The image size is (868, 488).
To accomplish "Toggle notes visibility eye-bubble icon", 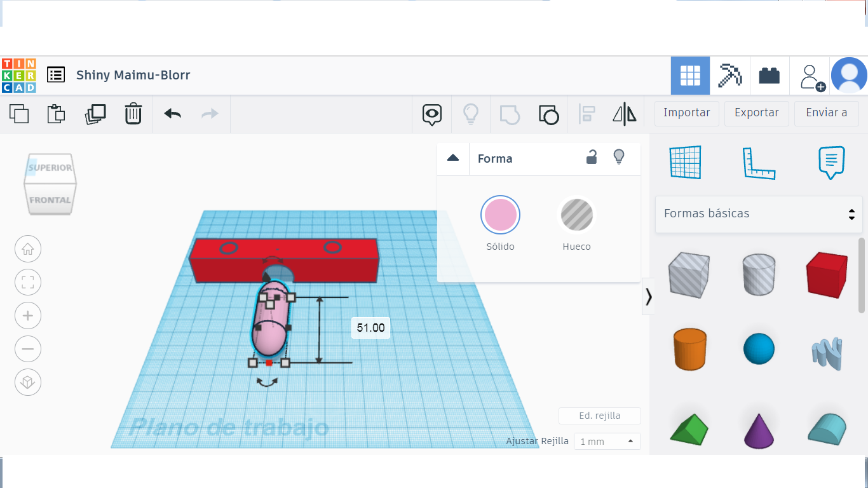I will click(432, 114).
